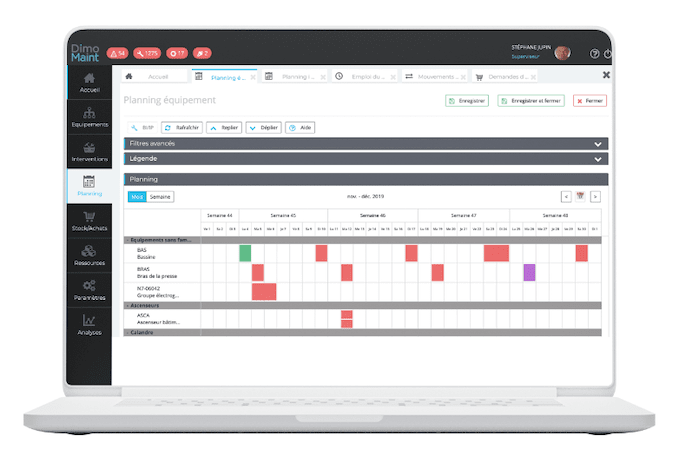Click the help question mark icon in header

pyautogui.click(x=594, y=54)
